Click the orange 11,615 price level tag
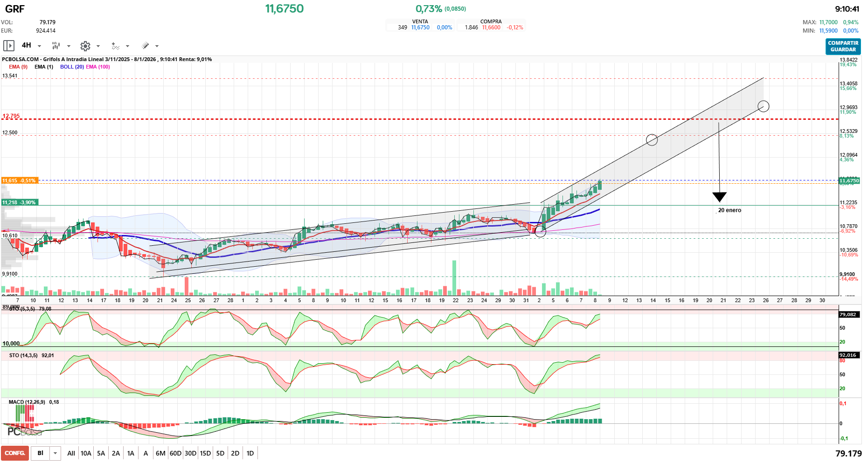The height and width of the screenshot is (463, 868). (19, 180)
